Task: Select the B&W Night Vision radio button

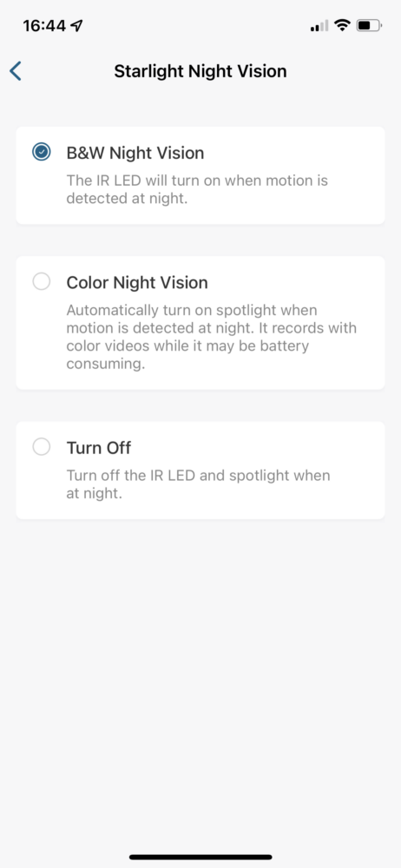Action: (42, 152)
